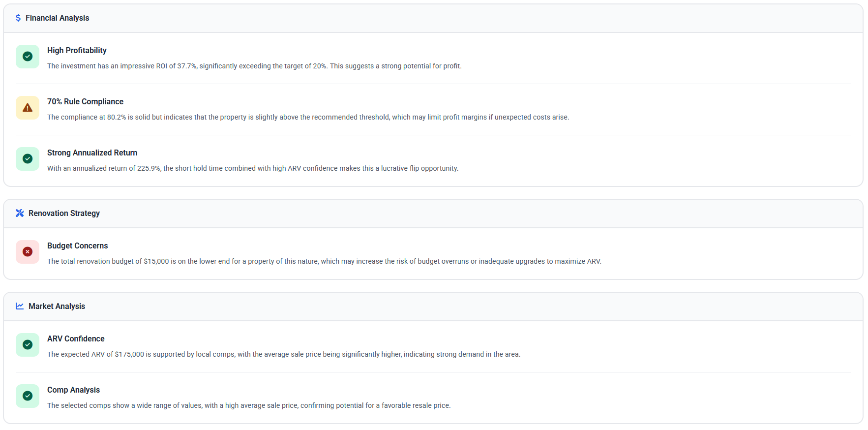The height and width of the screenshot is (430, 868).
Task: Select the Renovation Strategy section header
Action: (x=64, y=213)
